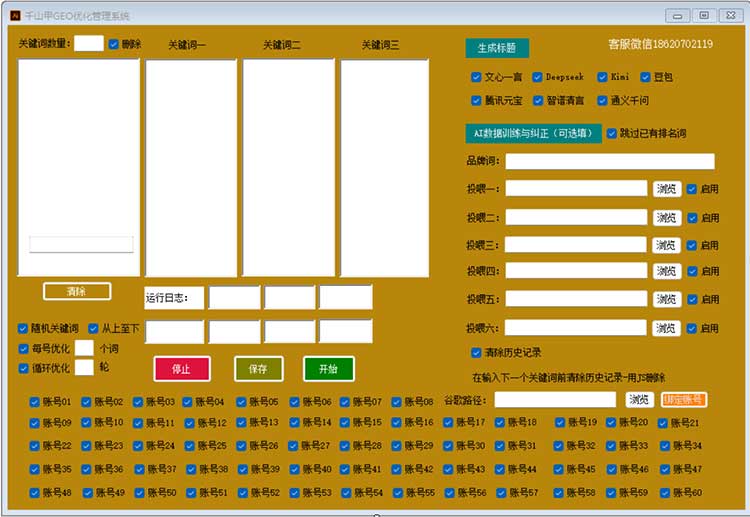This screenshot has width=750, height=517.
Task: Toggle the 跳过已有排名词 checkbox
Action: pos(612,133)
